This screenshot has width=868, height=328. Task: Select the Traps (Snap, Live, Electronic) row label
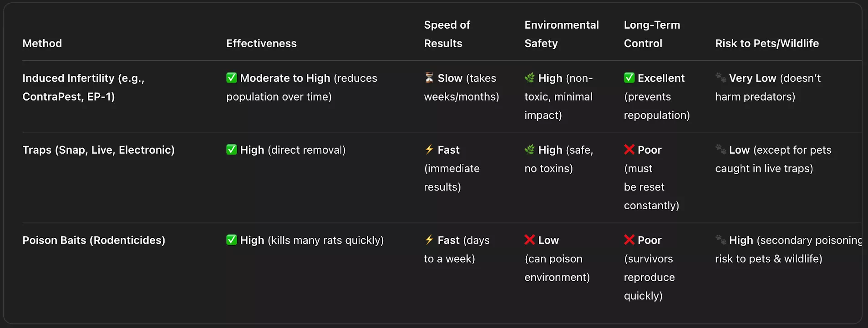point(98,150)
